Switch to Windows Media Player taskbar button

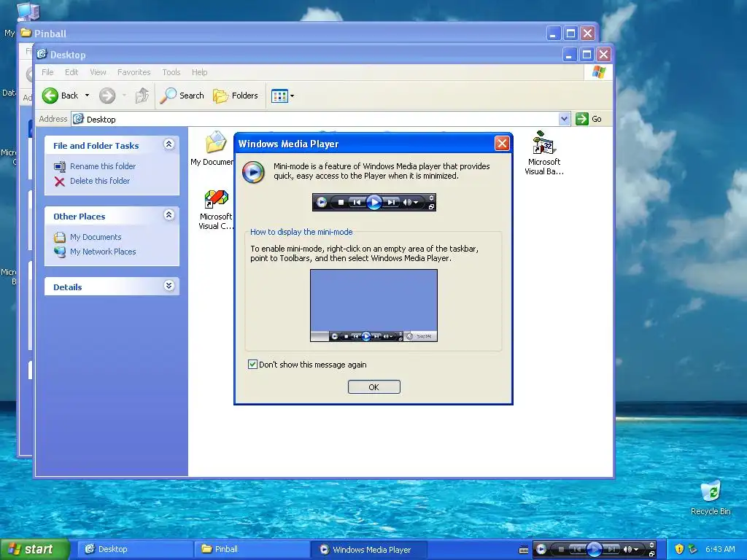368,550
